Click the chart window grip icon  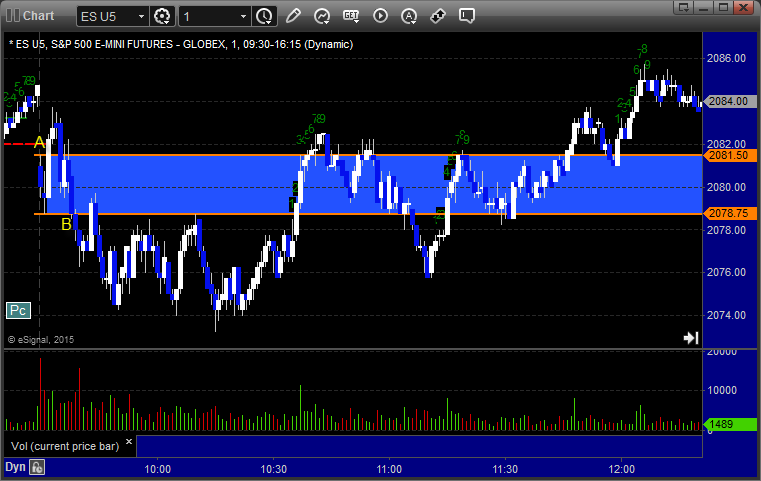click(x=12, y=16)
